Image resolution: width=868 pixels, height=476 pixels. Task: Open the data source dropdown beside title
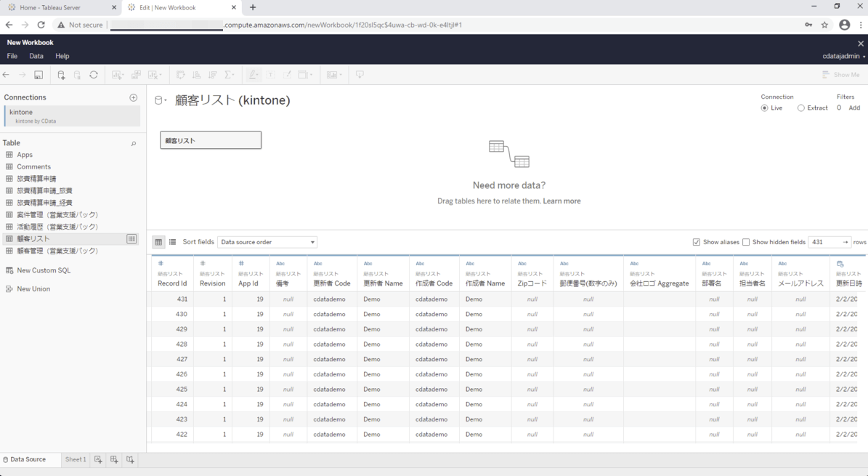(x=161, y=101)
